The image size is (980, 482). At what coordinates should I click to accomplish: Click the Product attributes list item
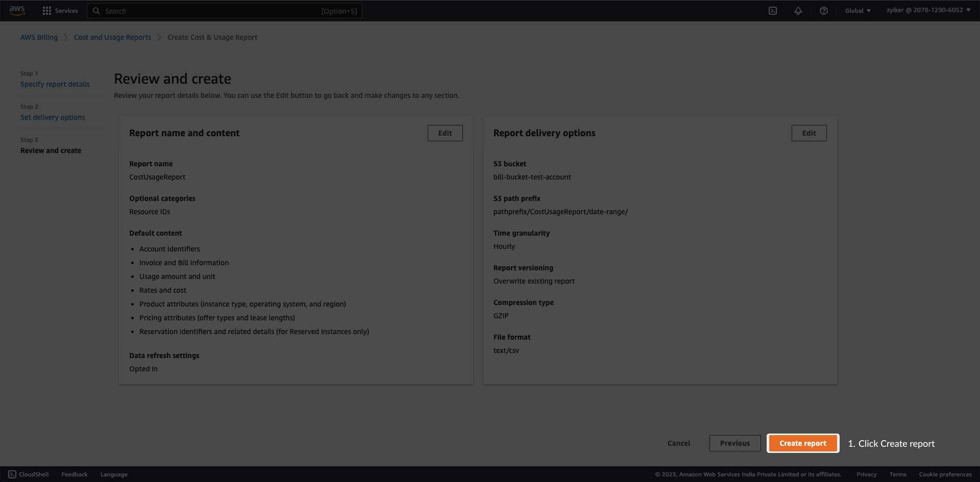coord(242,304)
